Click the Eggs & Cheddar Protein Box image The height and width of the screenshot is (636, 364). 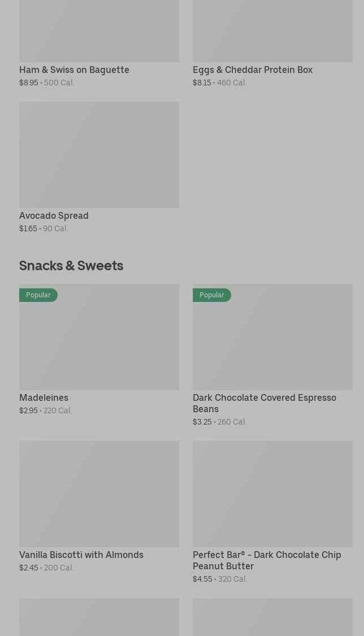point(272,31)
